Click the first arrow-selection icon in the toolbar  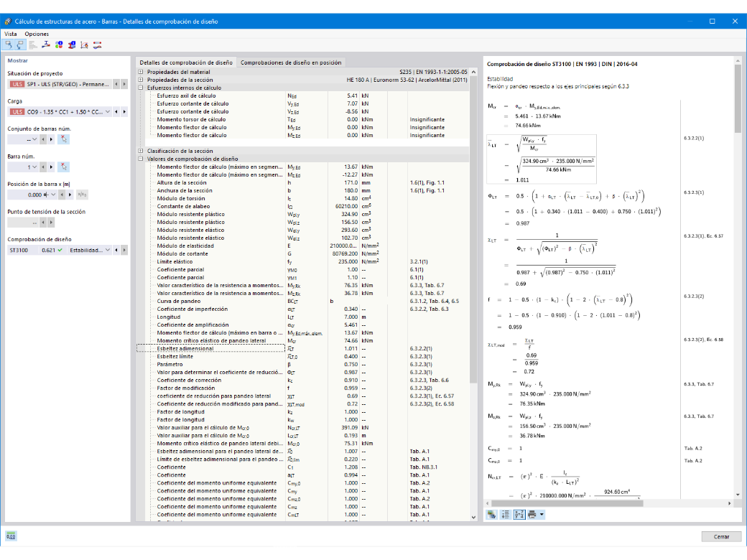tap(9, 45)
